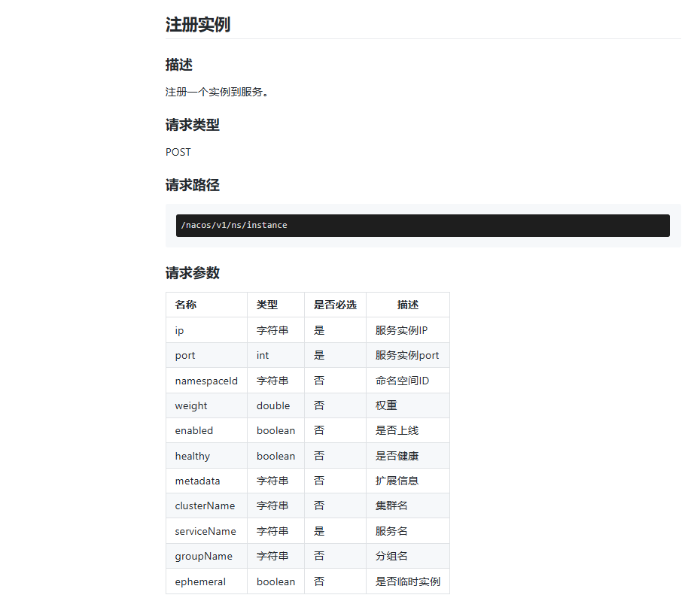Screen dimensions: 700x598
Task: Click the ip parameter name cell
Action: pyautogui.click(x=206, y=330)
